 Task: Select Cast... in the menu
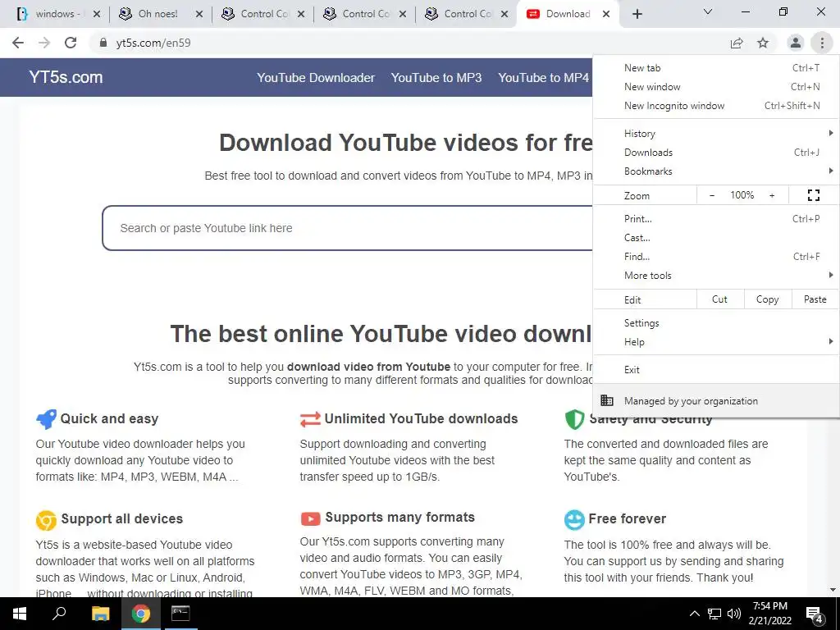tap(715, 237)
